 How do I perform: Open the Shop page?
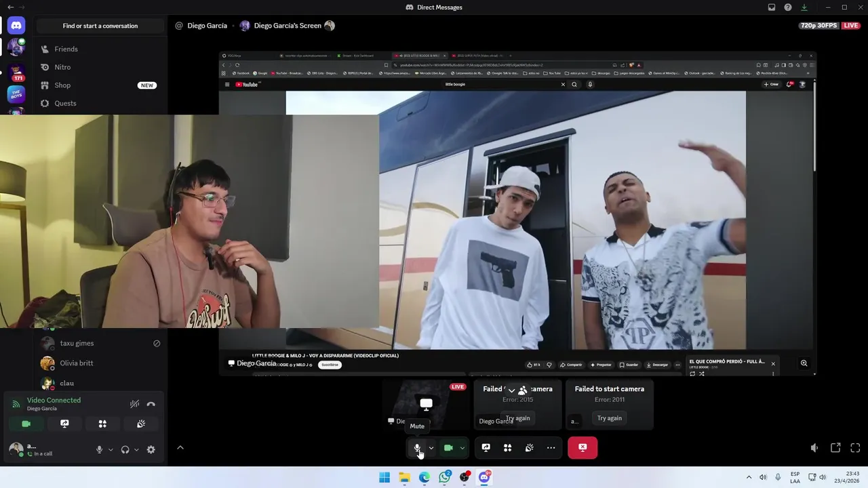[x=100, y=85]
